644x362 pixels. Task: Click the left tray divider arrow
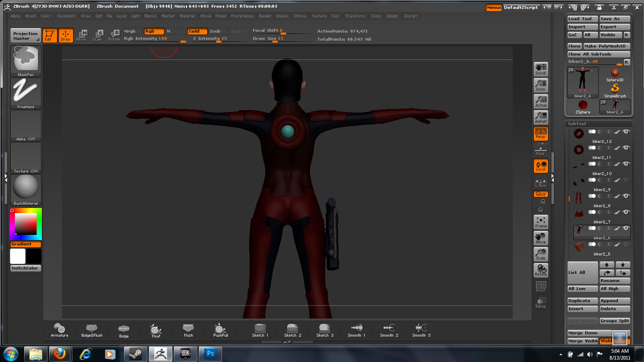point(6,178)
